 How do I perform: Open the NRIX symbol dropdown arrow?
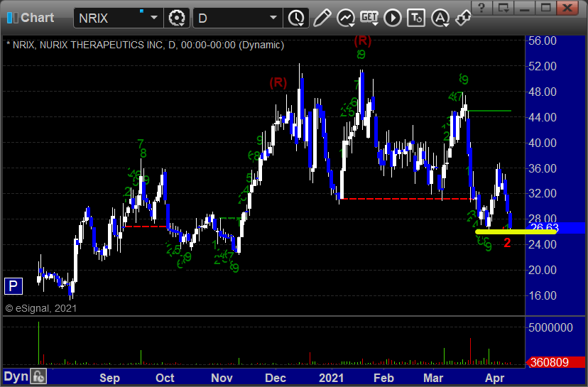[x=154, y=18]
